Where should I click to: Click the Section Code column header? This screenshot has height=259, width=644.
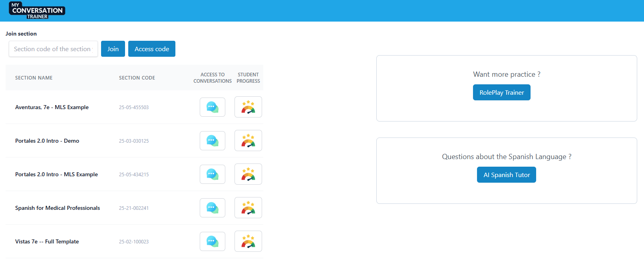tap(137, 78)
